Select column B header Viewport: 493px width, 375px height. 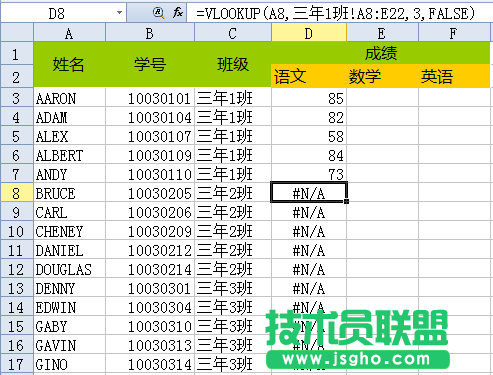[x=150, y=33]
